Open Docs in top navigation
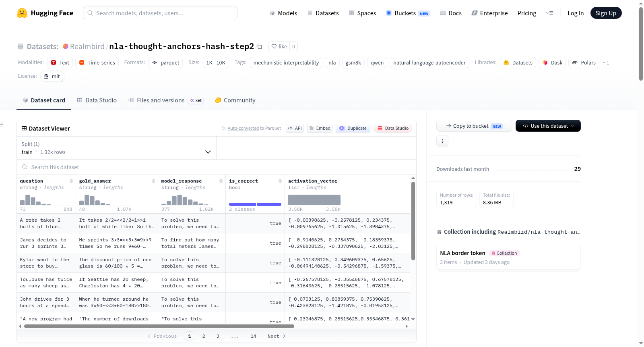 click(x=451, y=13)
